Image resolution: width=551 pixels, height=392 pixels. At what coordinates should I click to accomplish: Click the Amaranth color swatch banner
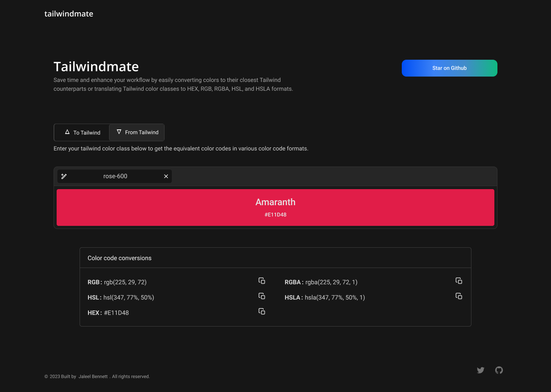[275, 207]
